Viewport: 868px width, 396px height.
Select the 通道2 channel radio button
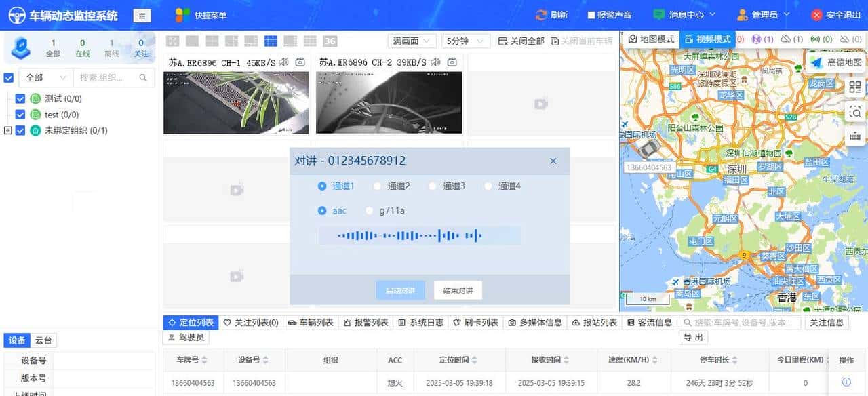coord(377,186)
